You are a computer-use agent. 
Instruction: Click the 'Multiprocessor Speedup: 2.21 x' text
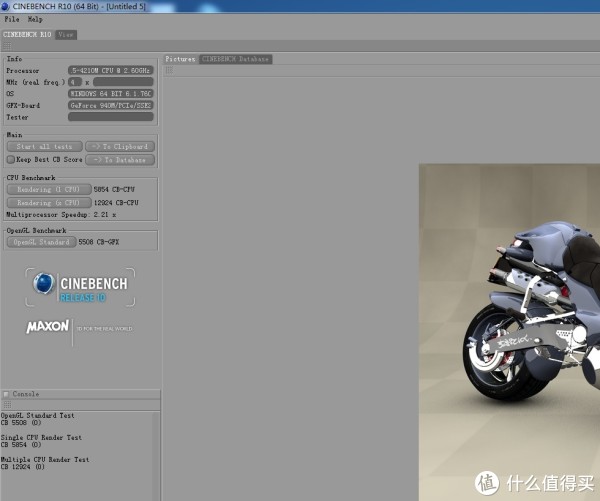61,214
